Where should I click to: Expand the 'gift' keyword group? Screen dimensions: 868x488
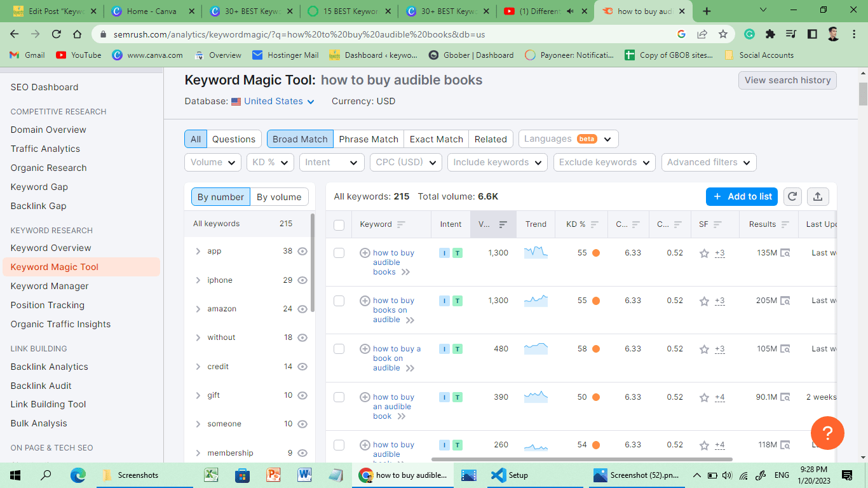(198, 395)
